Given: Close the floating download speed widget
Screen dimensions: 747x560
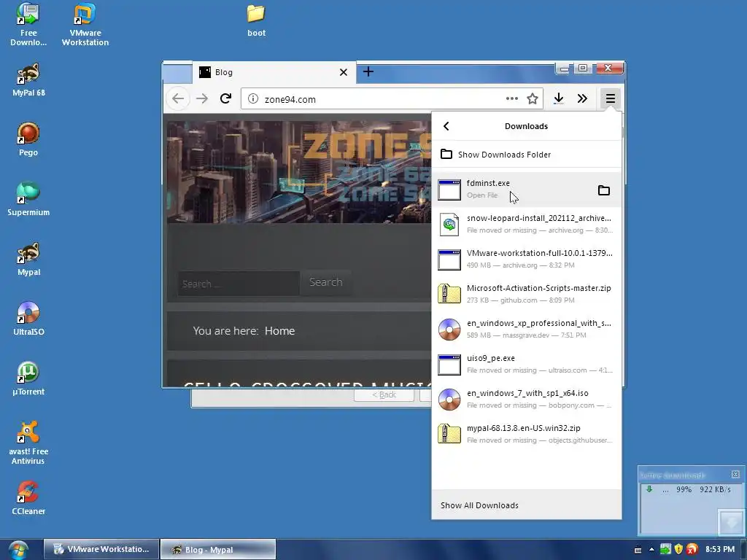Looking at the screenshot, I should 735,474.
